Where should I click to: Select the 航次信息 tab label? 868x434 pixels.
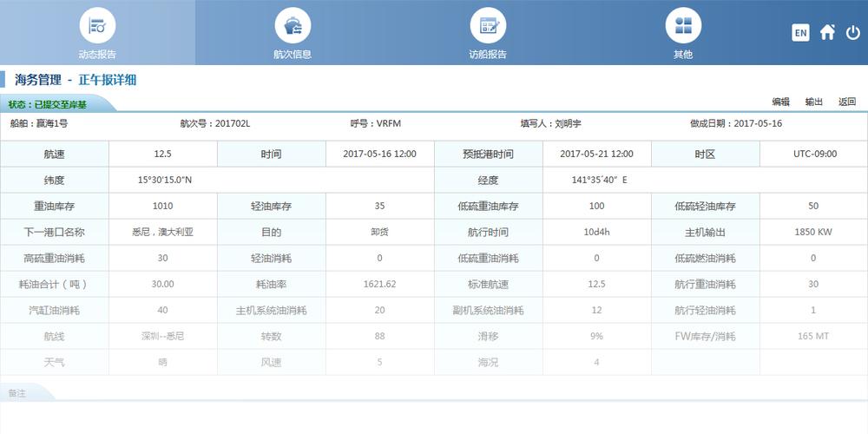click(x=293, y=54)
